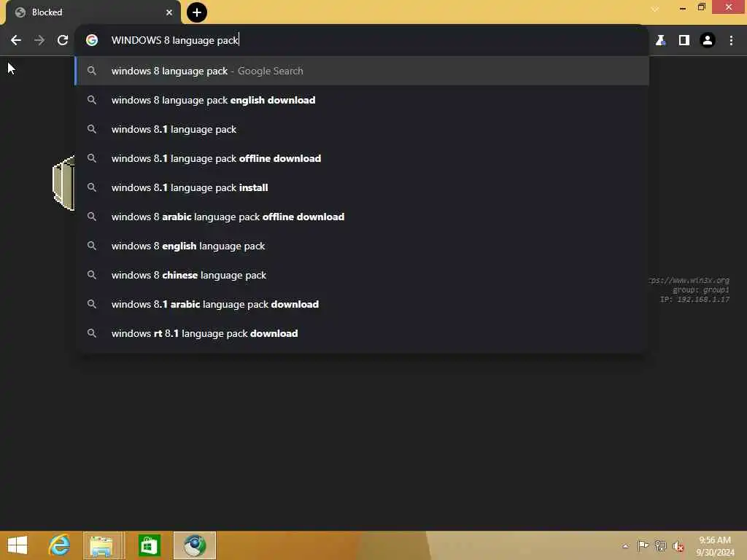Open the Windows Start button
Screen dimensions: 747x560
[18, 545]
